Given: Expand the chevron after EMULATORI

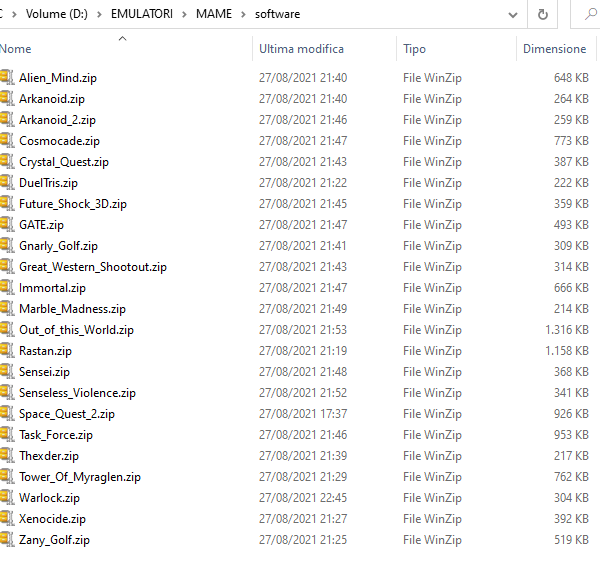Looking at the screenshot, I should [x=184, y=15].
